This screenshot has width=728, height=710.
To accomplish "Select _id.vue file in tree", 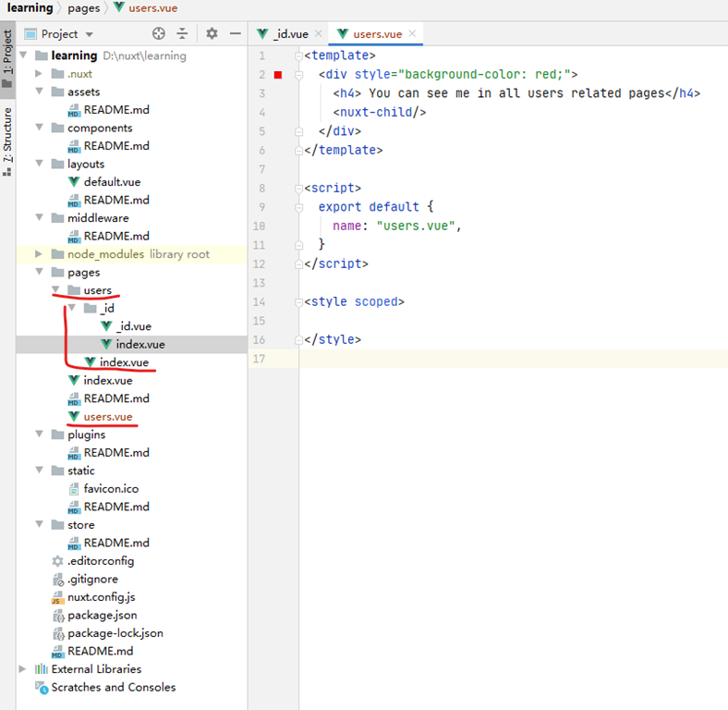I will coord(134,326).
